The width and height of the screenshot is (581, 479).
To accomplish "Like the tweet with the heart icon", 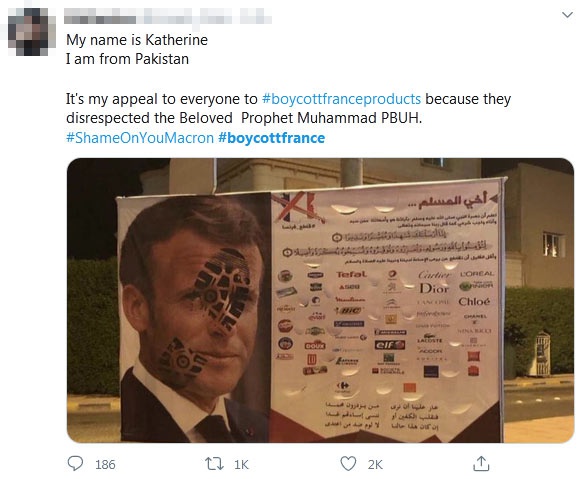I will click(x=348, y=464).
